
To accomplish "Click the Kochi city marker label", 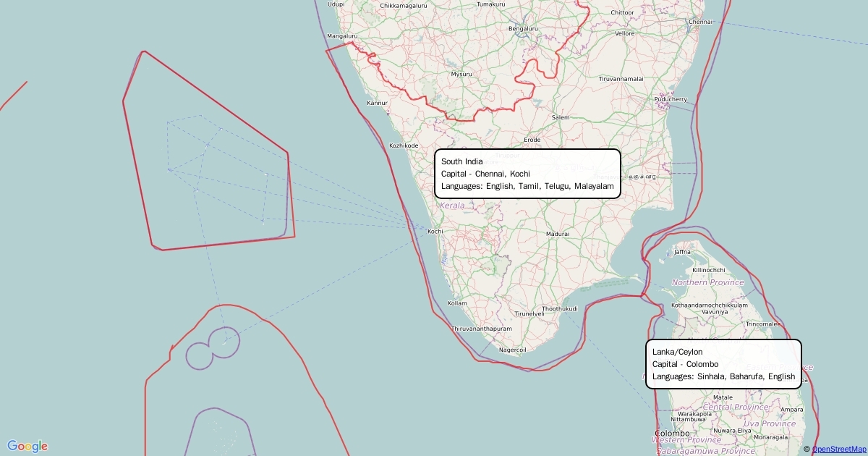I will pos(435,232).
